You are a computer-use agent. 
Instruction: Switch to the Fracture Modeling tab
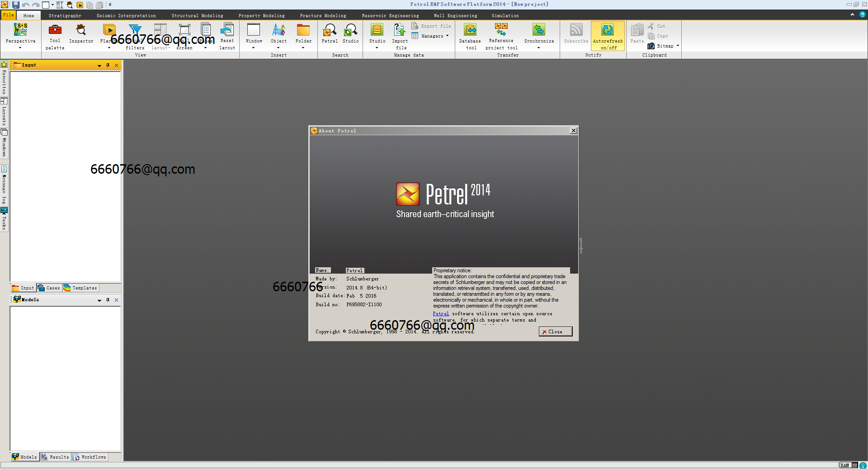pyautogui.click(x=323, y=15)
